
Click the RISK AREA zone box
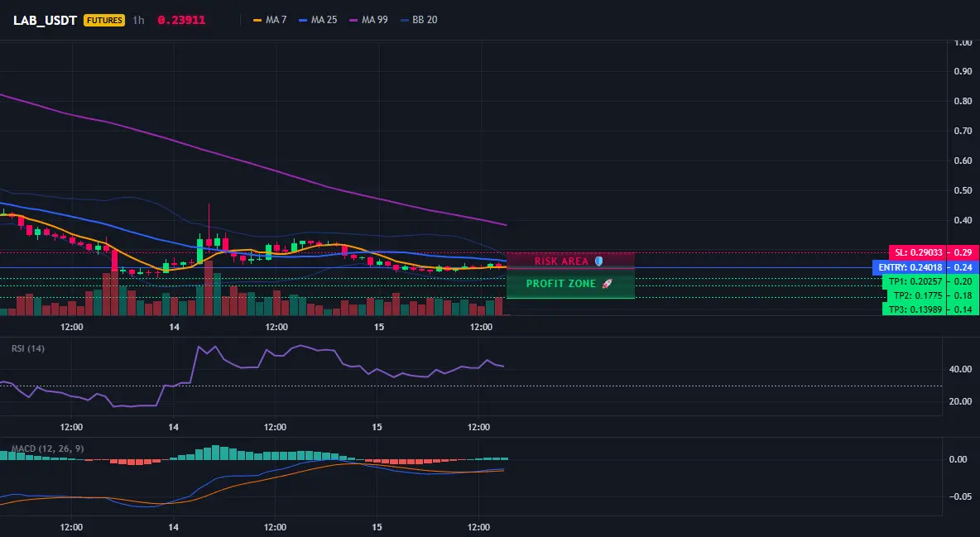tap(570, 261)
